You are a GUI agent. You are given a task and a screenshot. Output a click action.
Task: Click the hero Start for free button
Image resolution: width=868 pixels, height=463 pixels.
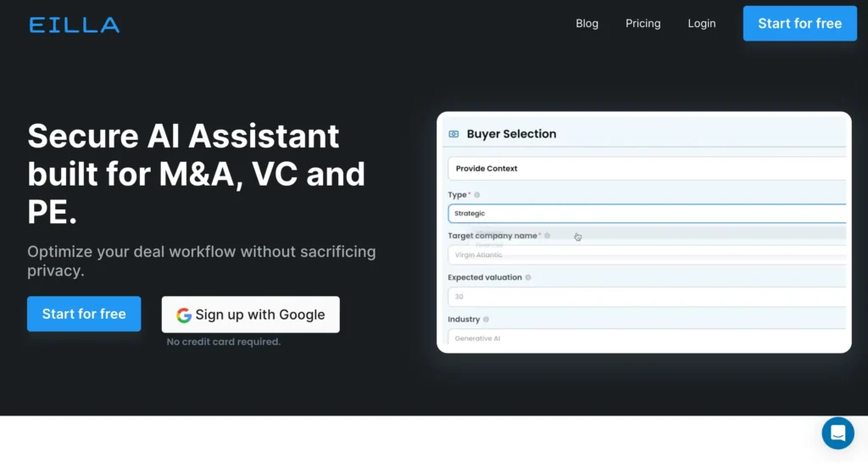(84, 314)
